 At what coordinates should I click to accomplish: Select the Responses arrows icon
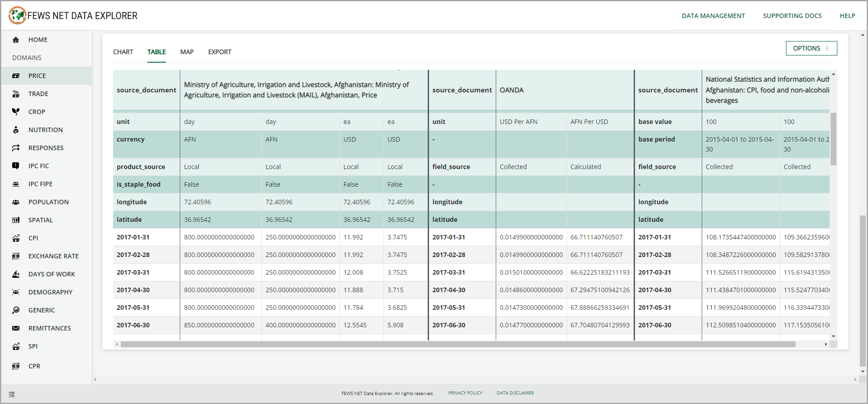pos(16,148)
